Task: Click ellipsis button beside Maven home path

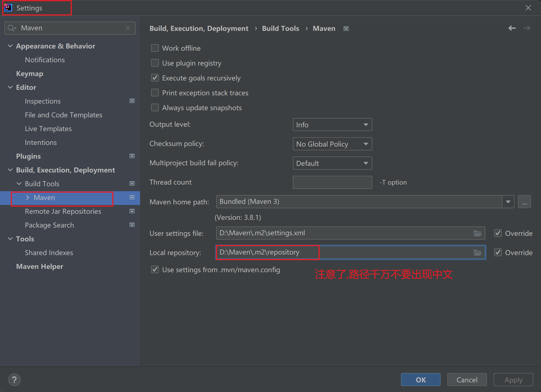Action: [524, 202]
